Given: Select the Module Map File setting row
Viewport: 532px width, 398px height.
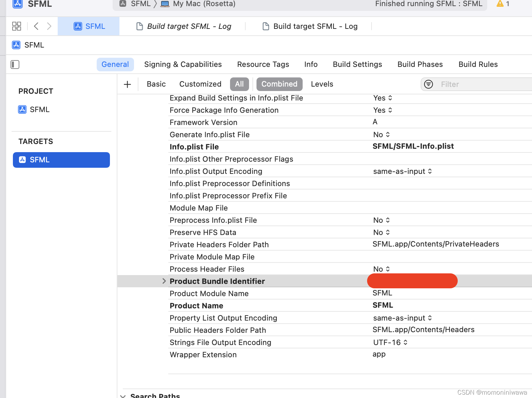Looking at the screenshot, I should (x=350, y=208).
